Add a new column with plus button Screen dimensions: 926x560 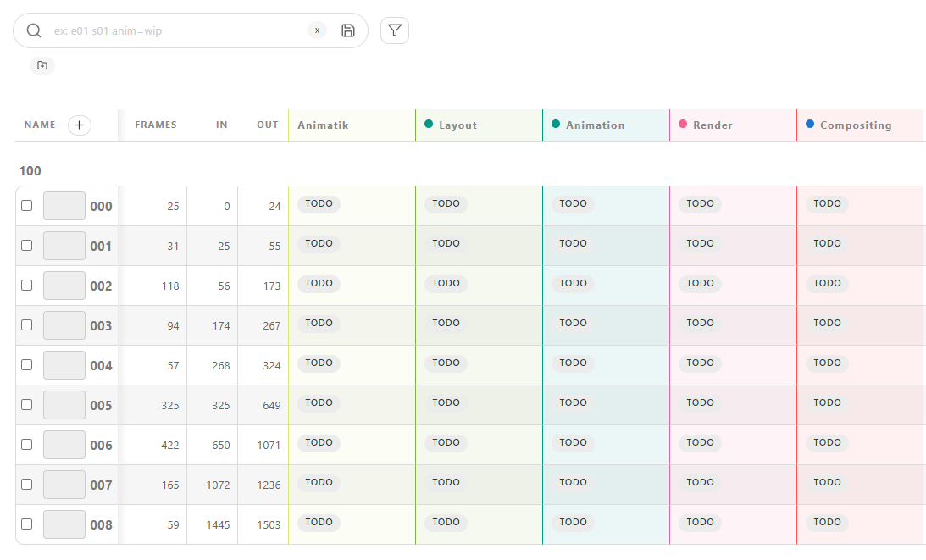79,125
